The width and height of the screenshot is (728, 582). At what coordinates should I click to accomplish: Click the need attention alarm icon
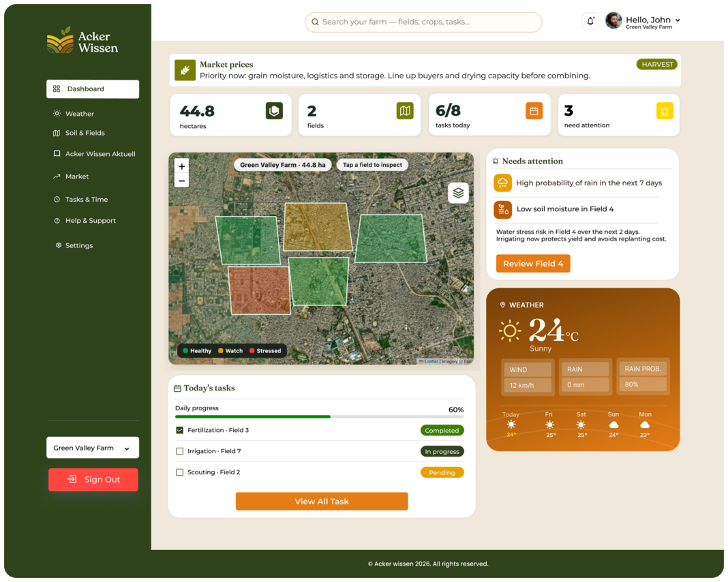pyautogui.click(x=665, y=111)
